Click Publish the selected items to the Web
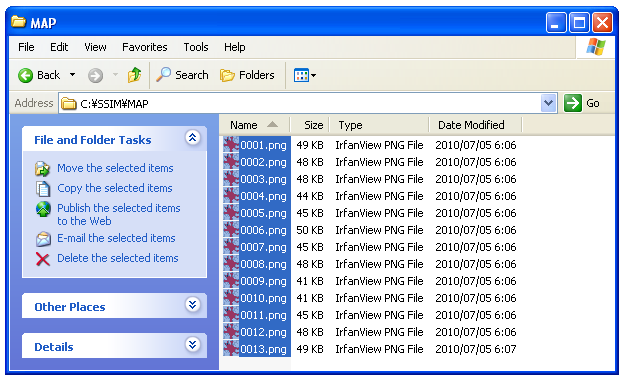The image size is (625, 379). tap(119, 214)
